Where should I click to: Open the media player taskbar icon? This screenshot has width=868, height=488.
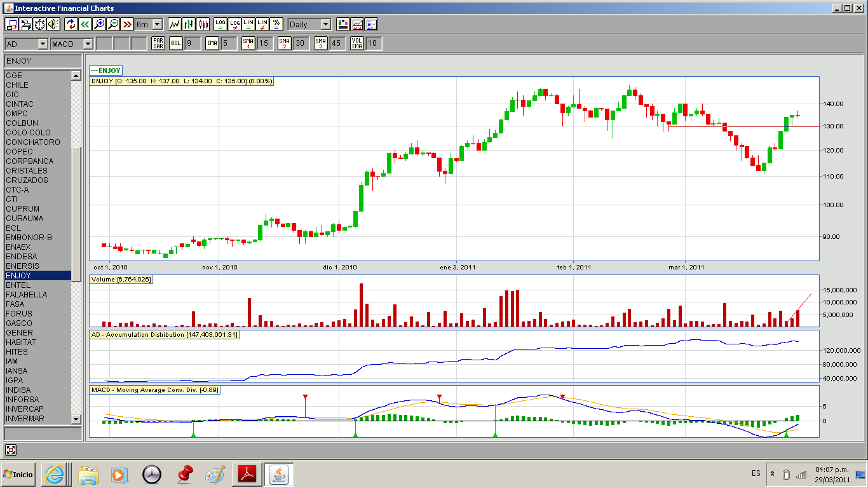pos(119,474)
